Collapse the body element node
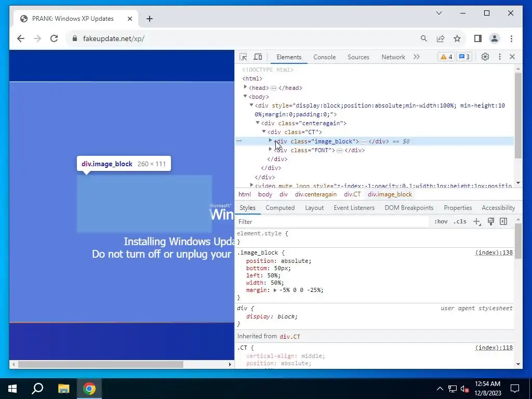The height and width of the screenshot is (399, 532). click(245, 96)
